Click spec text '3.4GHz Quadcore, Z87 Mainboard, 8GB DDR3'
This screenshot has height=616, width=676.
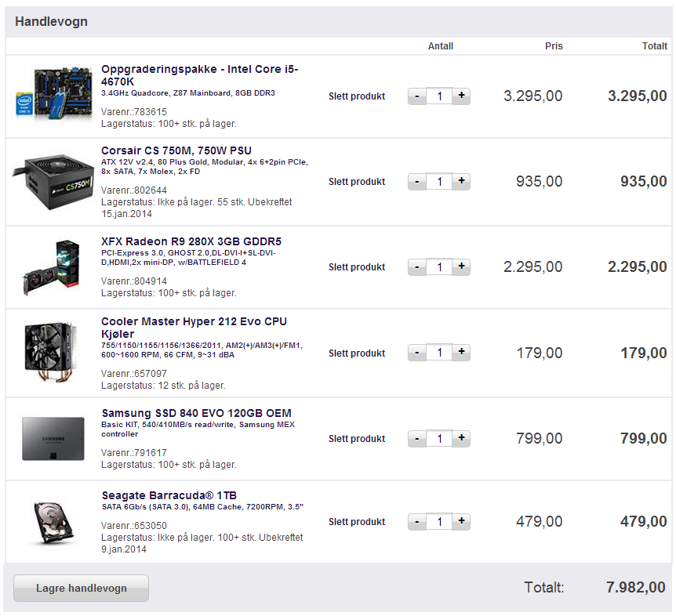(x=188, y=93)
